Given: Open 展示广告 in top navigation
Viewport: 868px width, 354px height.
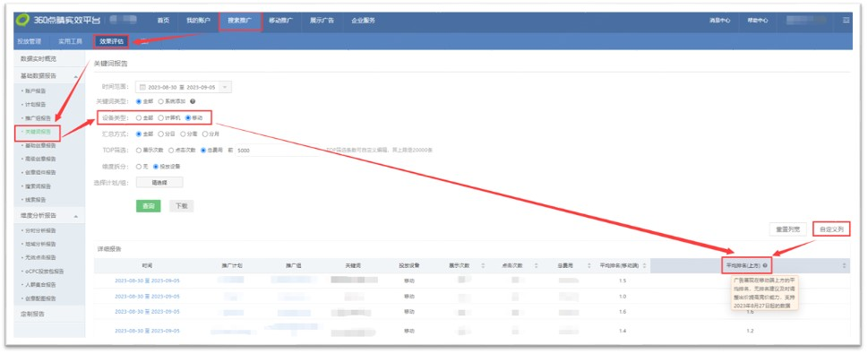Looking at the screenshot, I should click(322, 21).
